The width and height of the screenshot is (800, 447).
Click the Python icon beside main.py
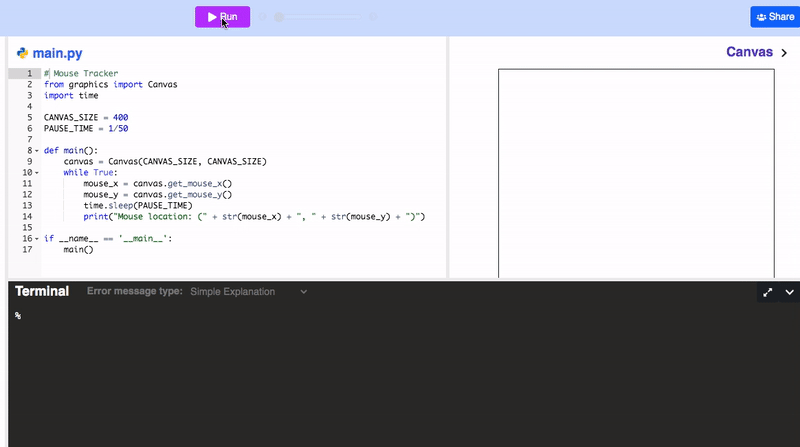coord(22,53)
